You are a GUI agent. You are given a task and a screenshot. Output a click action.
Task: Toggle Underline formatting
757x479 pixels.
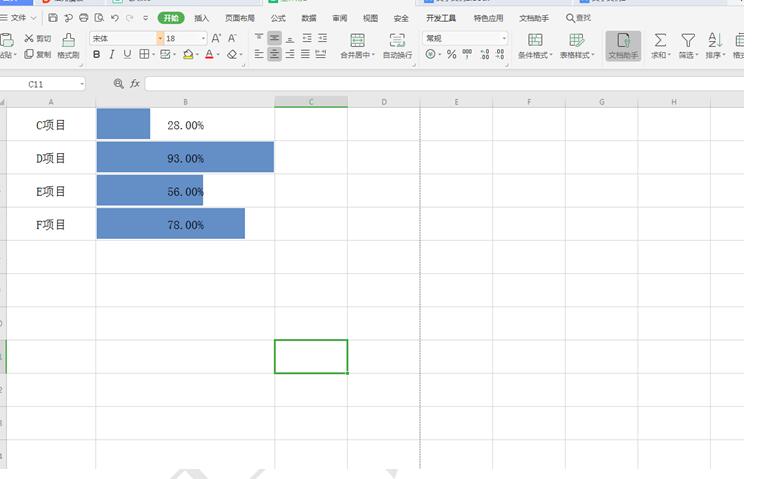127,54
